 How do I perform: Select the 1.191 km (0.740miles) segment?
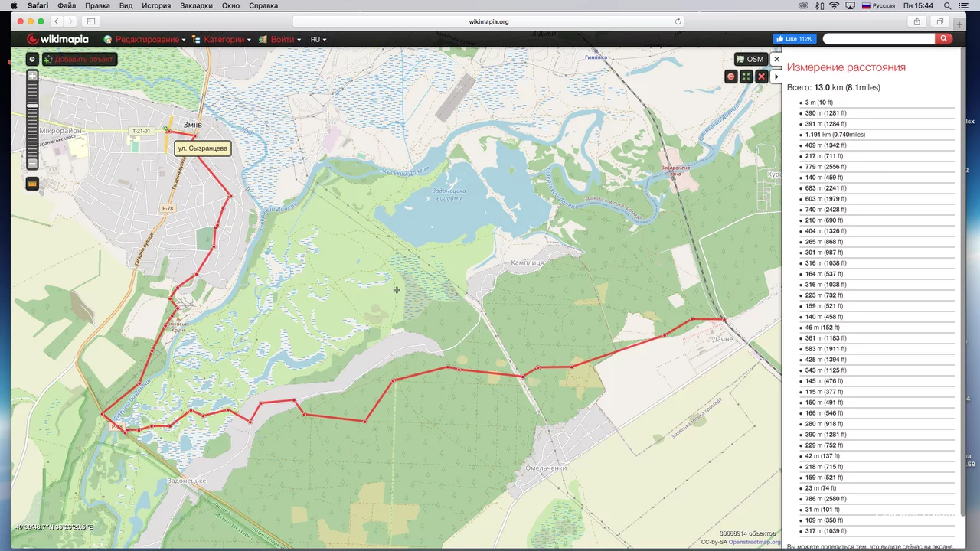coord(835,135)
